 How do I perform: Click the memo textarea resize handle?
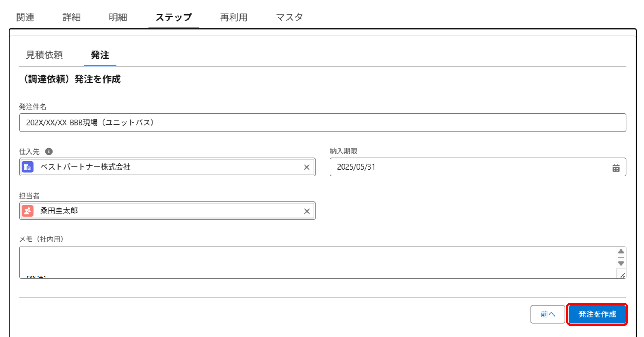click(x=622, y=275)
